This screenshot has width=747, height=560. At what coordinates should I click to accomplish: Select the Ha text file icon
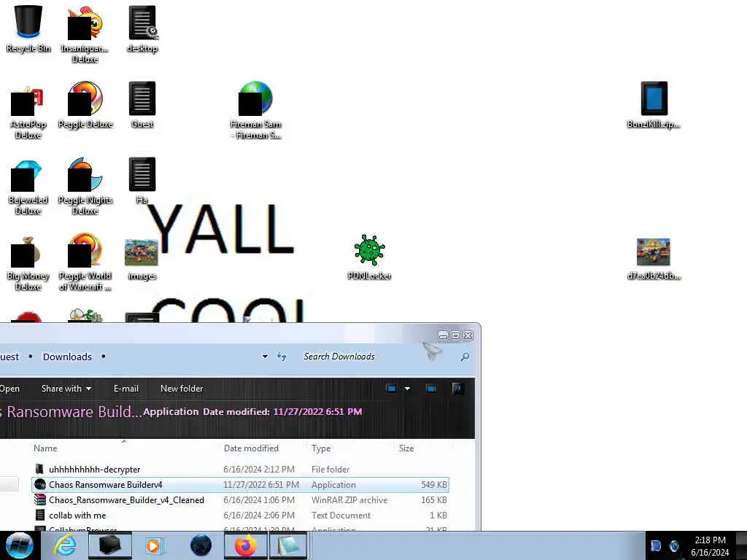[142, 181]
